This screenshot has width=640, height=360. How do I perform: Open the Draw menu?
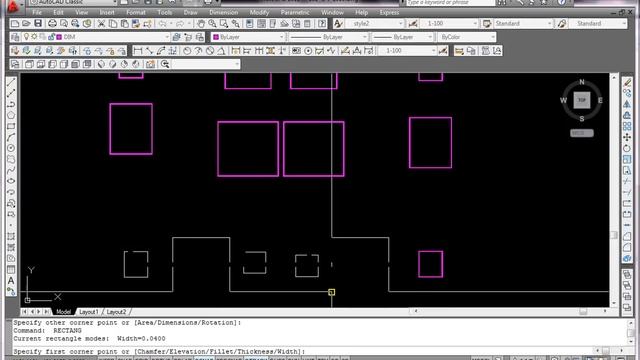190,12
